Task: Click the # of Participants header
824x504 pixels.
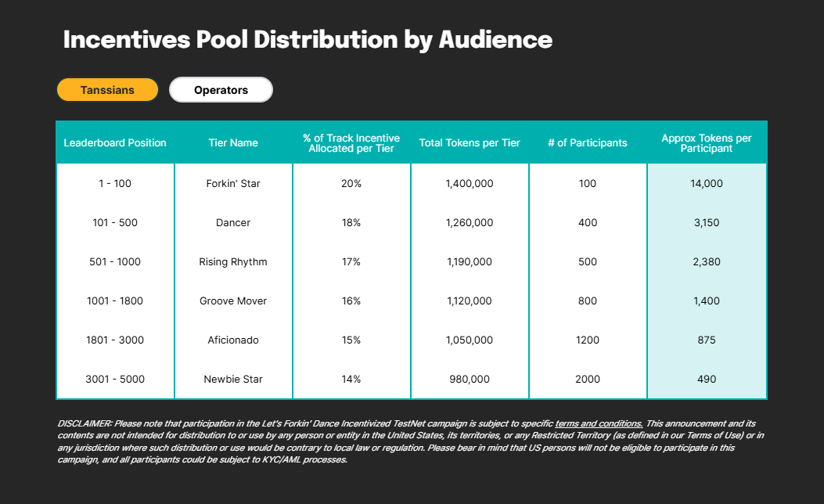Action: (x=588, y=143)
